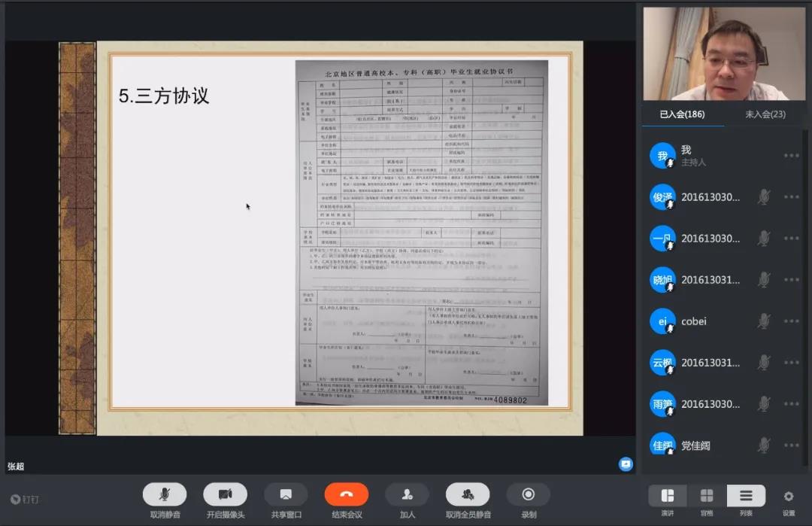Toggle the microphone for 党佳阔

coord(764,445)
